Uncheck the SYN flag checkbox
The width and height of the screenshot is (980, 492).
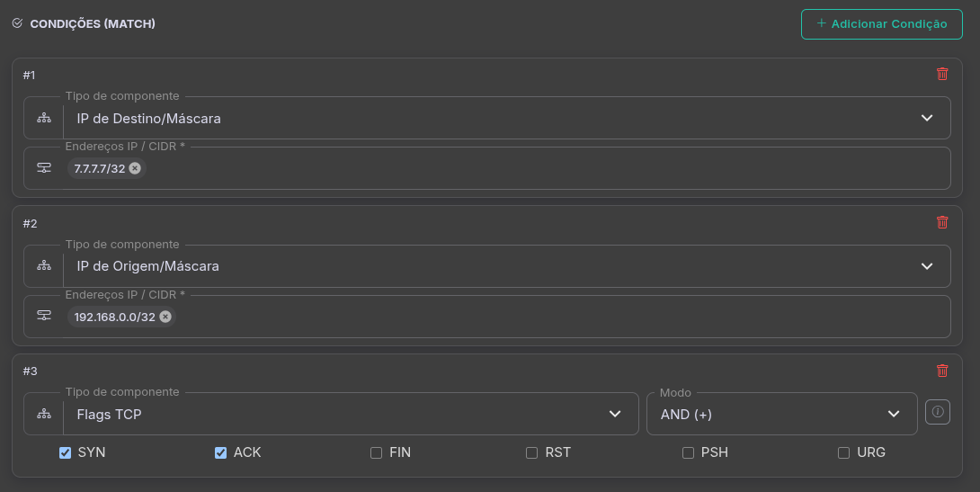tap(66, 452)
